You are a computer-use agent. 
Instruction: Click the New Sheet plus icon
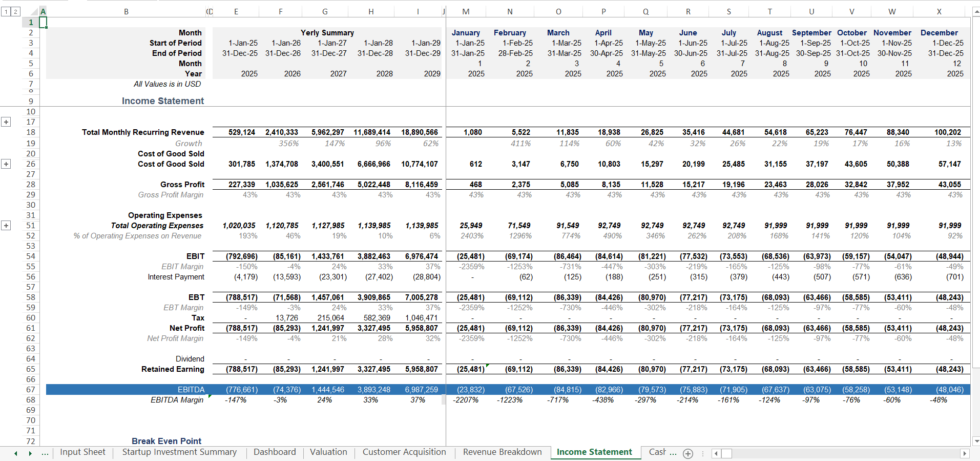(688, 453)
